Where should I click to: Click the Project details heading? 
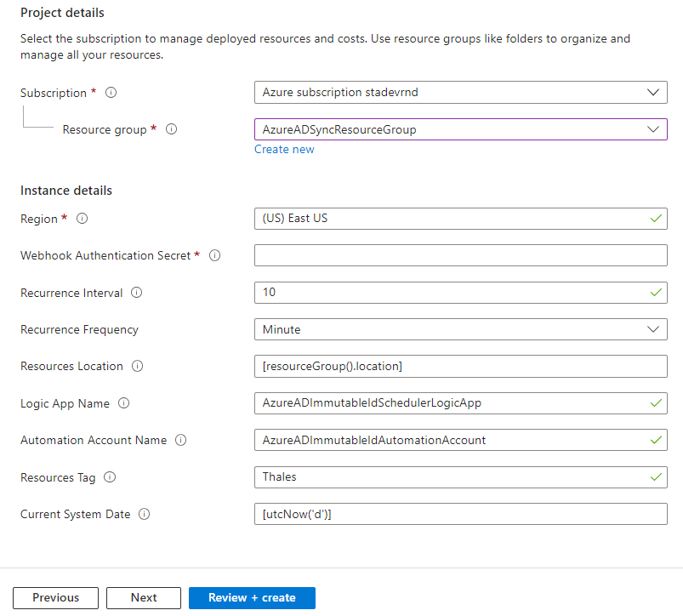click(x=62, y=13)
